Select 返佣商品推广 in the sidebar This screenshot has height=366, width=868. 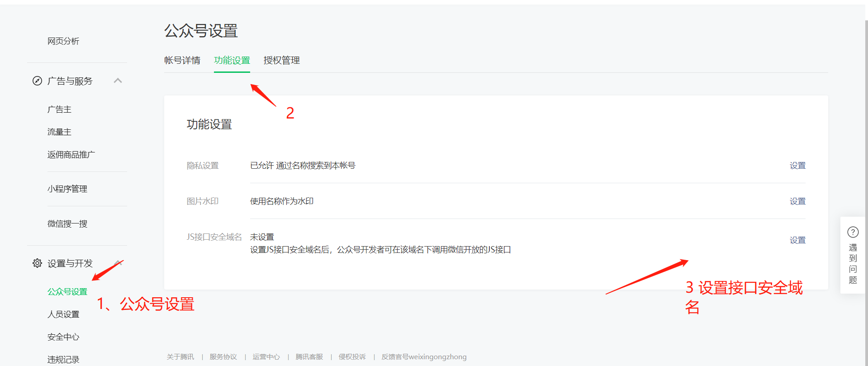pyautogui.click(x=71, y=155)
